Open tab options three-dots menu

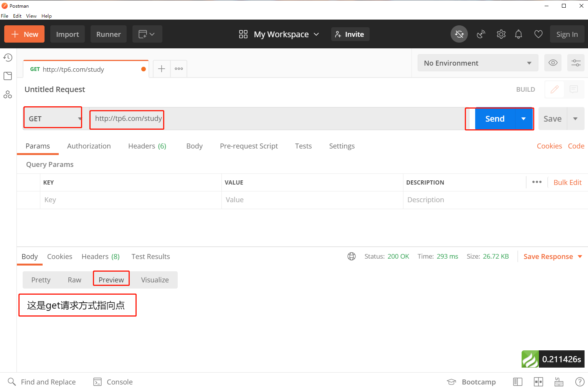pos(179,69)
